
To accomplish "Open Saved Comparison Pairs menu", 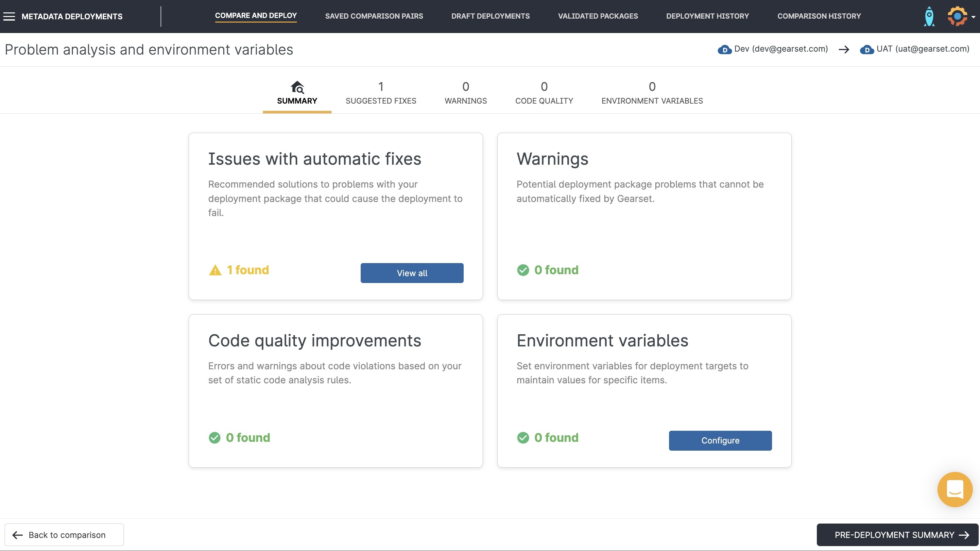I will pos(374,16).
